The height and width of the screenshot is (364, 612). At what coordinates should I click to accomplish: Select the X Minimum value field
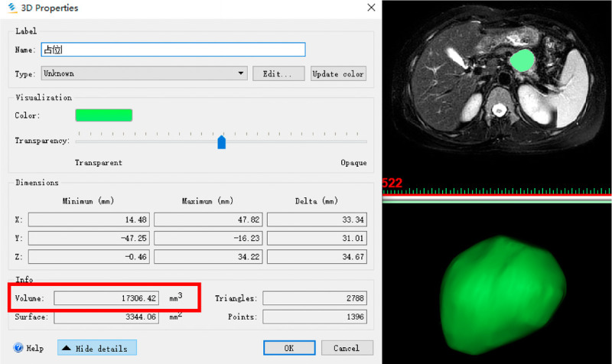(x=89, y=219)
